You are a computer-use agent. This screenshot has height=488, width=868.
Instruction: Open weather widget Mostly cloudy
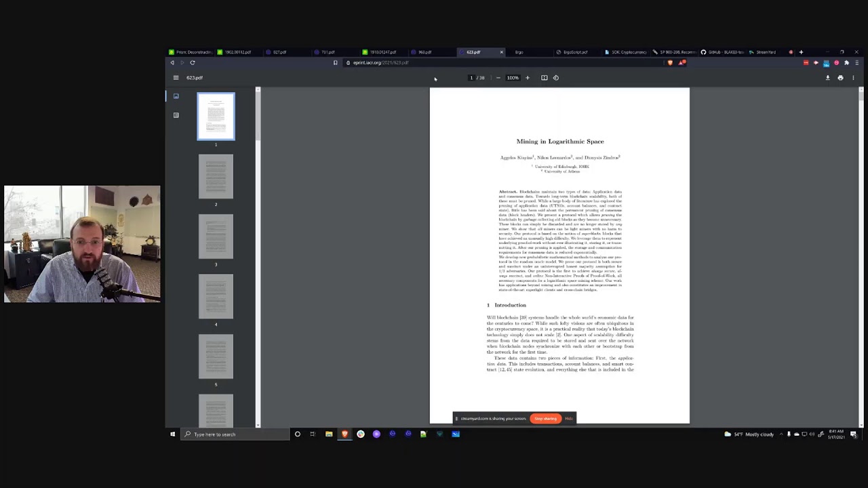749,434
